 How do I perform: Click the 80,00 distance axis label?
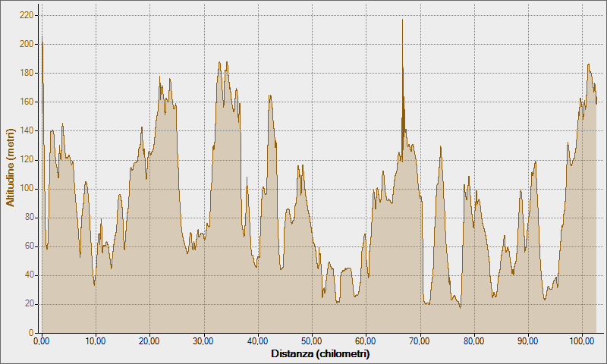pos(473,341)
